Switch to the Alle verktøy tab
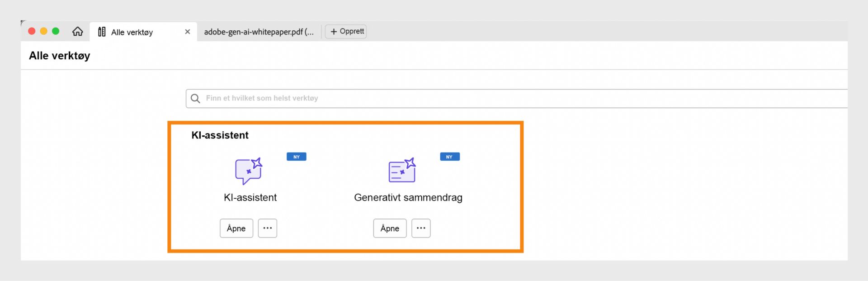Screen dimensions: 868x281 pyautogui.click(x=132, y=32)
